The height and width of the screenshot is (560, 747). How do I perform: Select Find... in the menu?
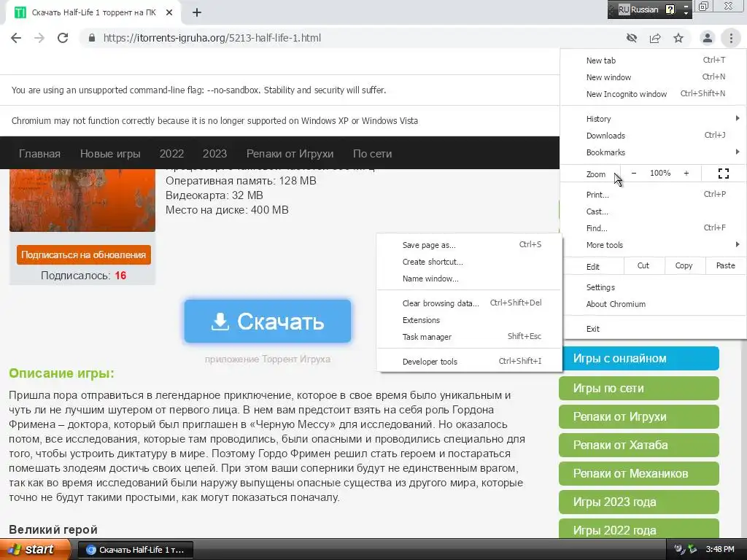[653, 228]
